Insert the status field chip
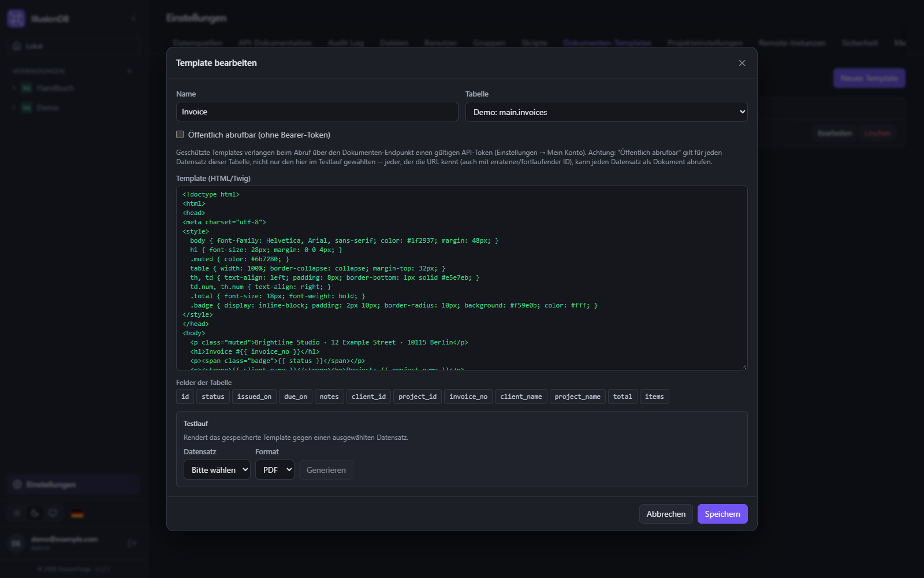Viewport: 924px width, 578px height. click(x=213, y=397)
